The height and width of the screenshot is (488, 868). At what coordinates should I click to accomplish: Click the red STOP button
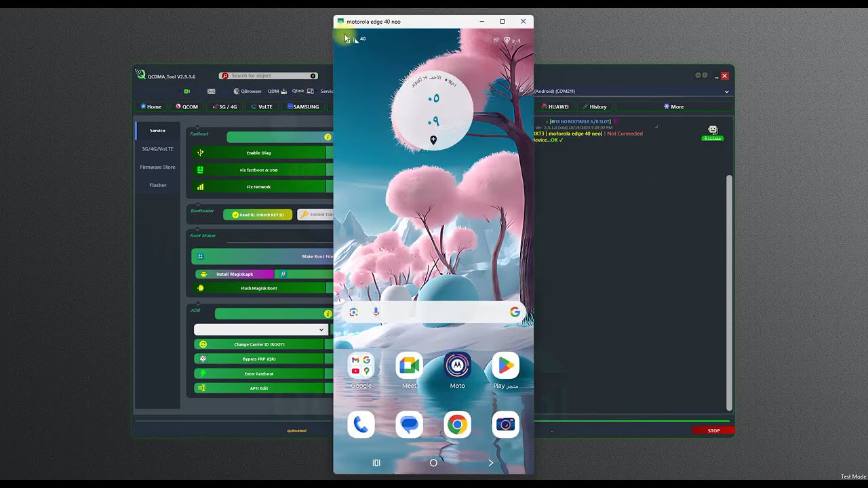tap(713, 430)
